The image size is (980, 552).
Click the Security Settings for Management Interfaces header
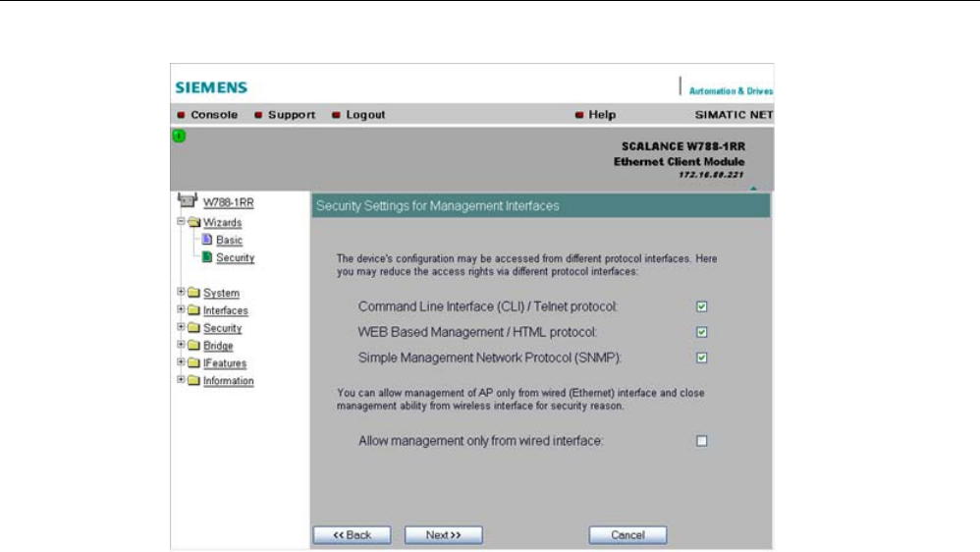pyautogui.click(x=541, y=205)
